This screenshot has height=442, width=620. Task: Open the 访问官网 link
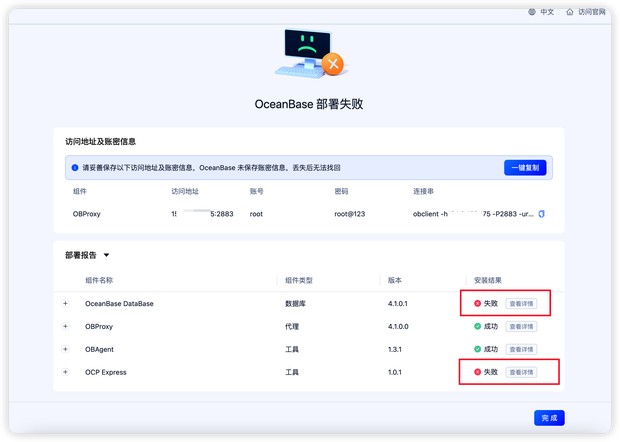[592, 12]
